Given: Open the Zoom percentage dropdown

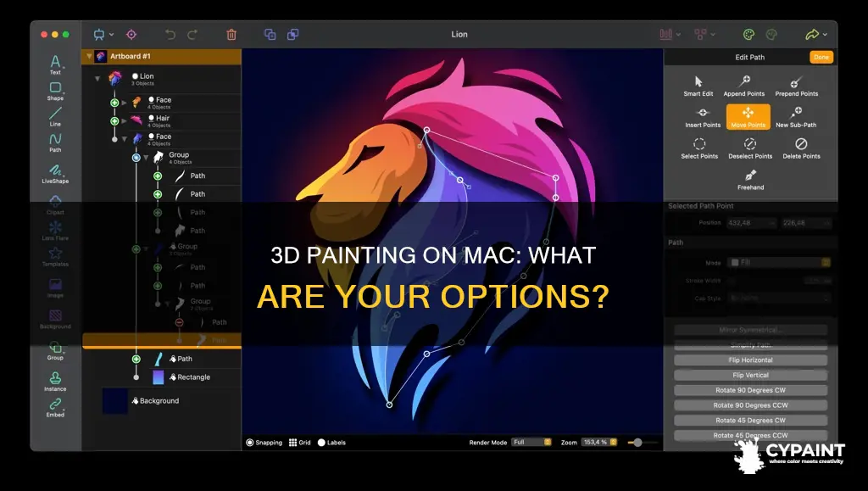Looking at the screenshot, I should 599,443.
